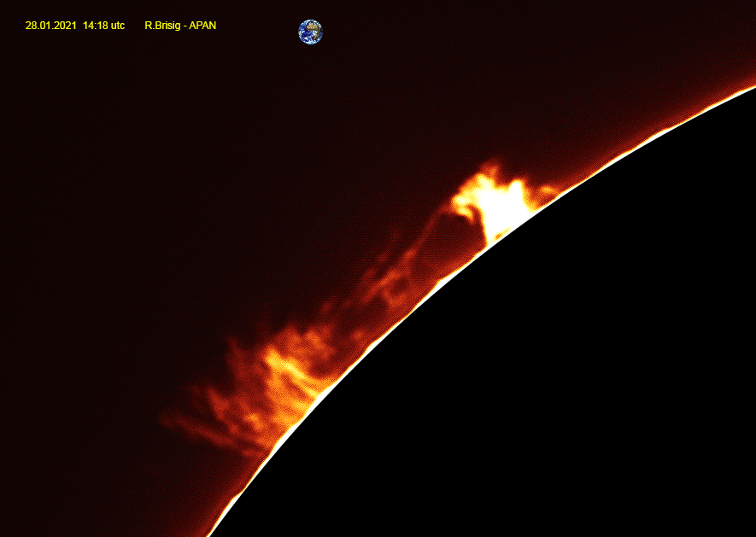Click the dark sky right of Earth icon
The height and width of the screenshot is (537, 756).
427,34
